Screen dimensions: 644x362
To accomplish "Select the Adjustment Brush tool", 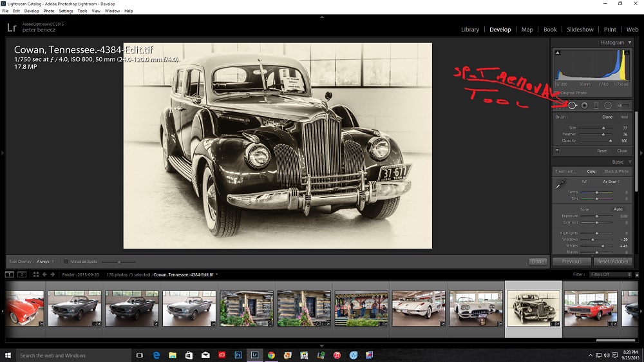I will point(623,106).
